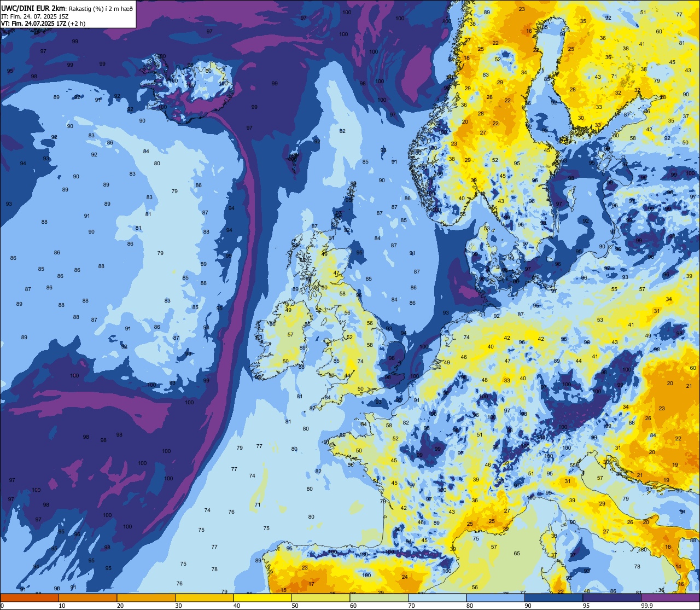
Task: Click the navy 95–99.9 legend swatch
Action: pyautogui.click(x=612, y=597)
